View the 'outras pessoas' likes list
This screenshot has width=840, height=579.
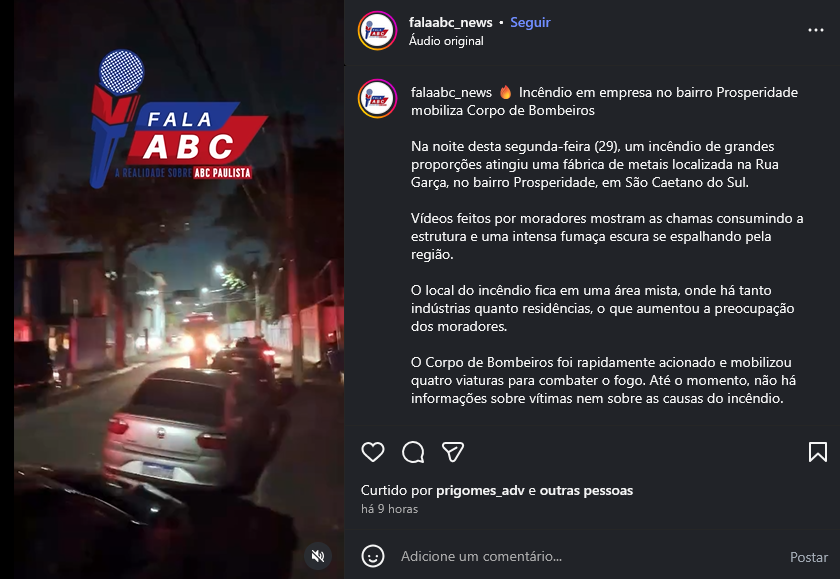586,490
